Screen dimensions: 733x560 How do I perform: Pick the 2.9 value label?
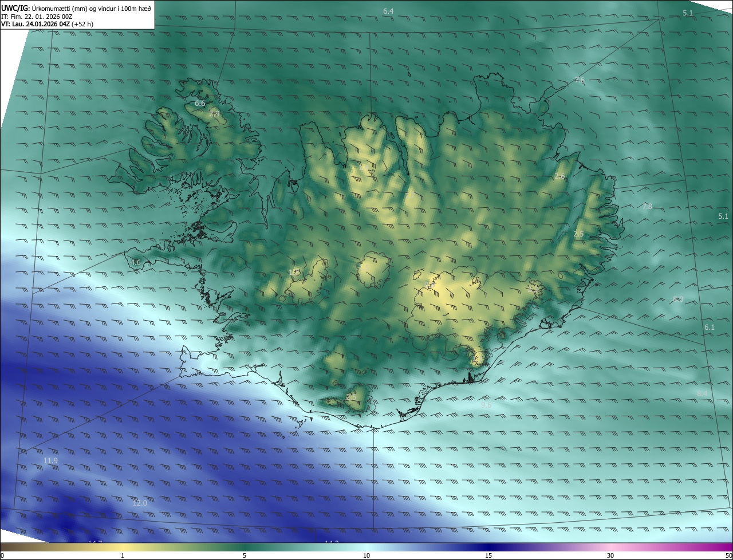[x=214, y=115]
